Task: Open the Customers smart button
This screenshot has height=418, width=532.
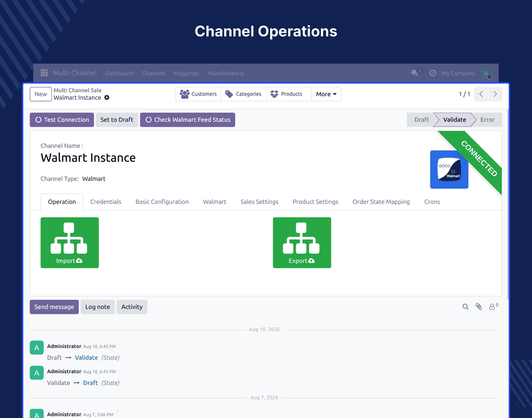Action: 198,94
